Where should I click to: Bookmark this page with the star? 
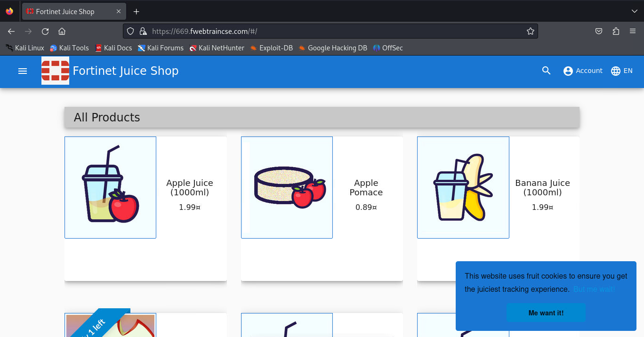531,32
